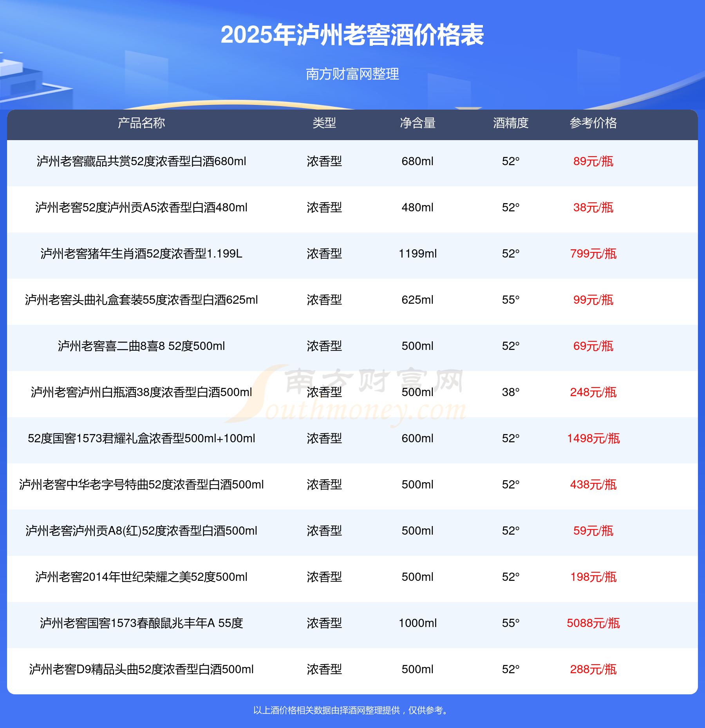Click '浓香型' 类型 cell in the 泸州贡A5 row
Screen dimensions: 705x728
(x=324, y=207)
